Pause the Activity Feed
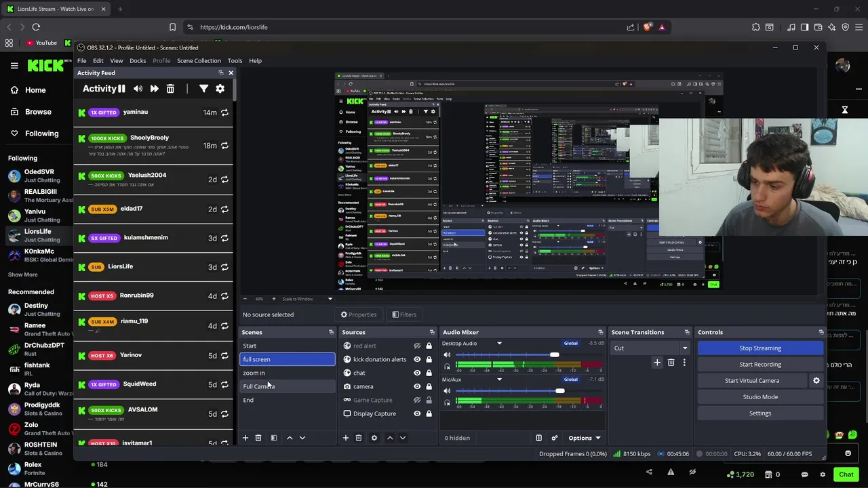 coord(121,89)
